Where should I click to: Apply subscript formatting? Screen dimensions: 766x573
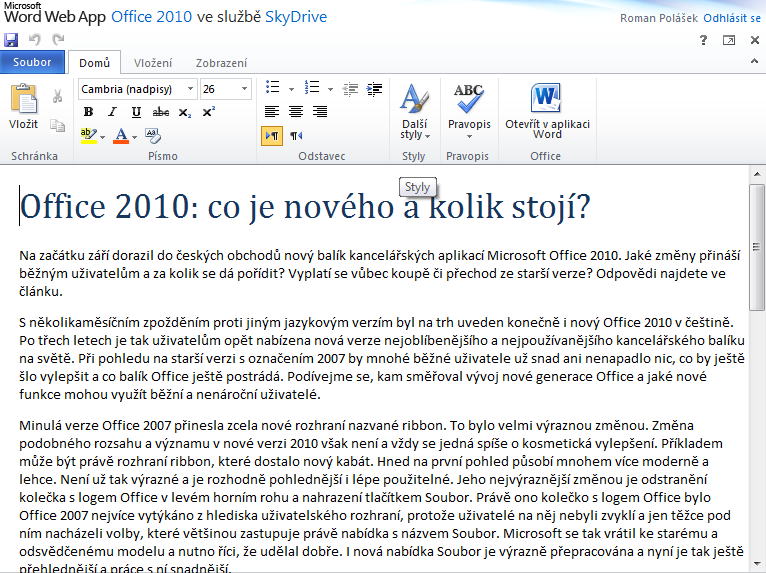[185, 112]
